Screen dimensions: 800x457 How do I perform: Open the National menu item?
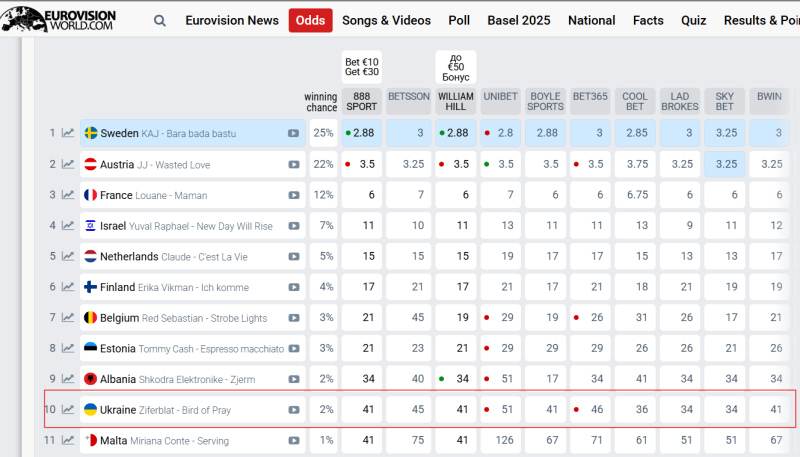point(591,20)
